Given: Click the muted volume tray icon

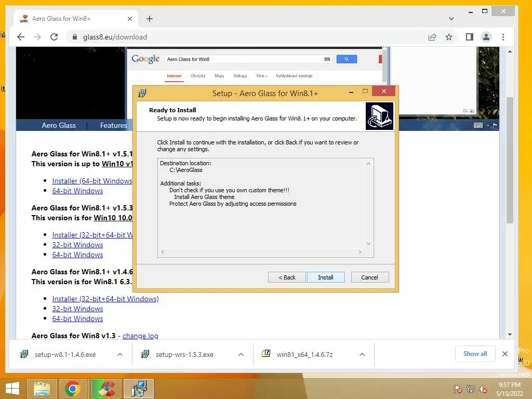Looking at the screenshot, I should click(x=483, y=389).
